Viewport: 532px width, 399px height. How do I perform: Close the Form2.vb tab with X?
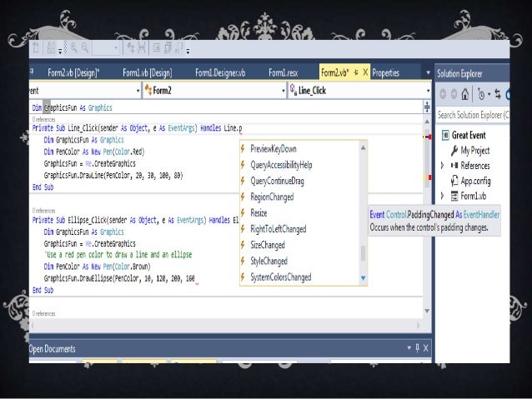364,72
